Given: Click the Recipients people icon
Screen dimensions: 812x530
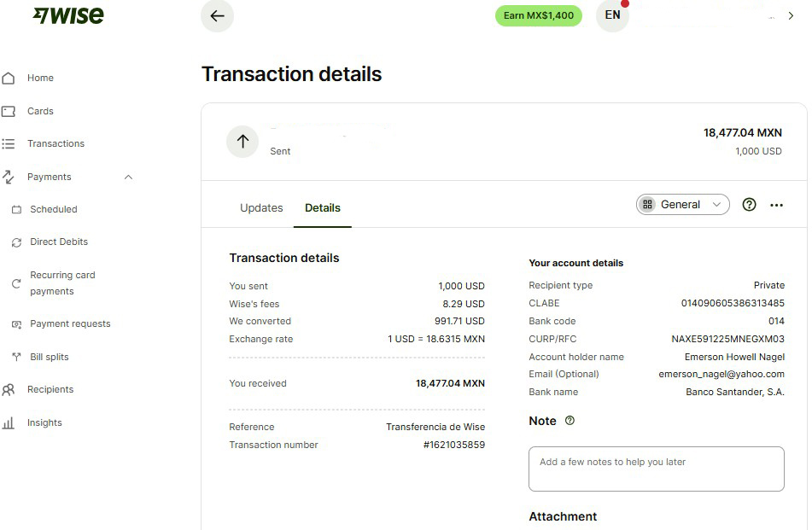Looking at the screenshot, I should tap(9, 390).
